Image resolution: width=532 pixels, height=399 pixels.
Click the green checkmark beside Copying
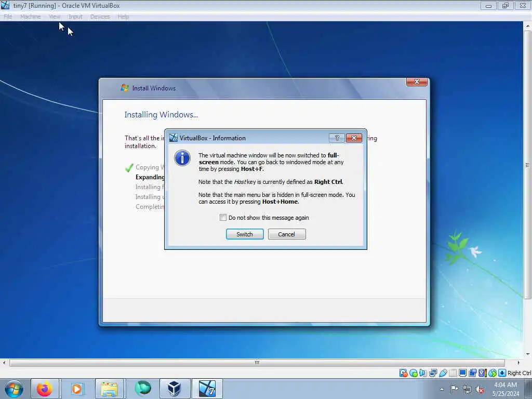(x=129, y=168)
